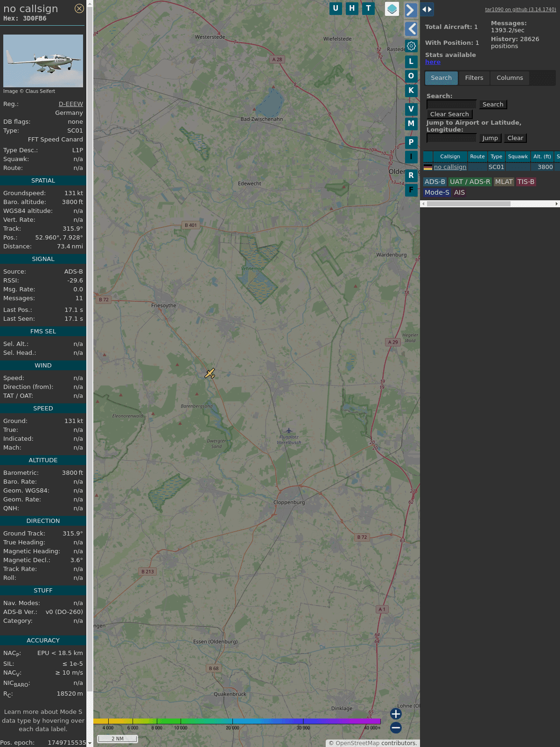Expand the sidebar with right chevron

point(411,10)
